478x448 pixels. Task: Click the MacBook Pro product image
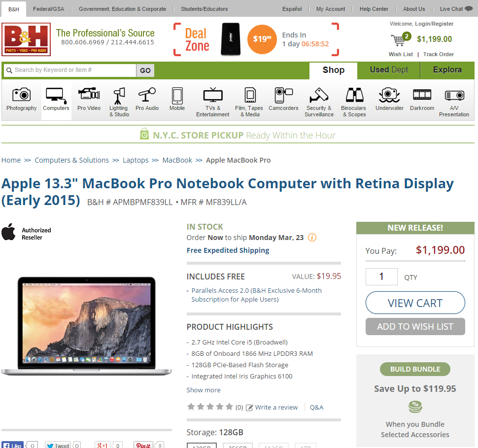(x=87, y=326)
